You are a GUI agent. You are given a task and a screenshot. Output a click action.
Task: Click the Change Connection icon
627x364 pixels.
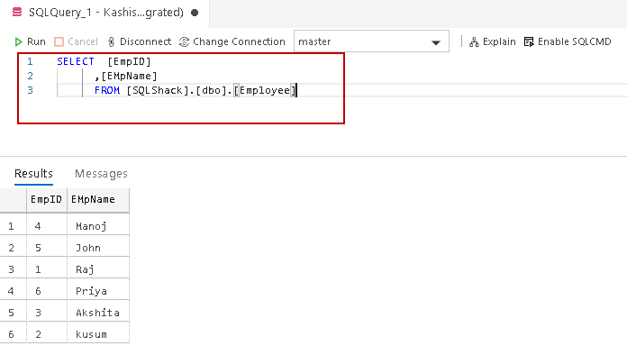(x=185, y=41)
